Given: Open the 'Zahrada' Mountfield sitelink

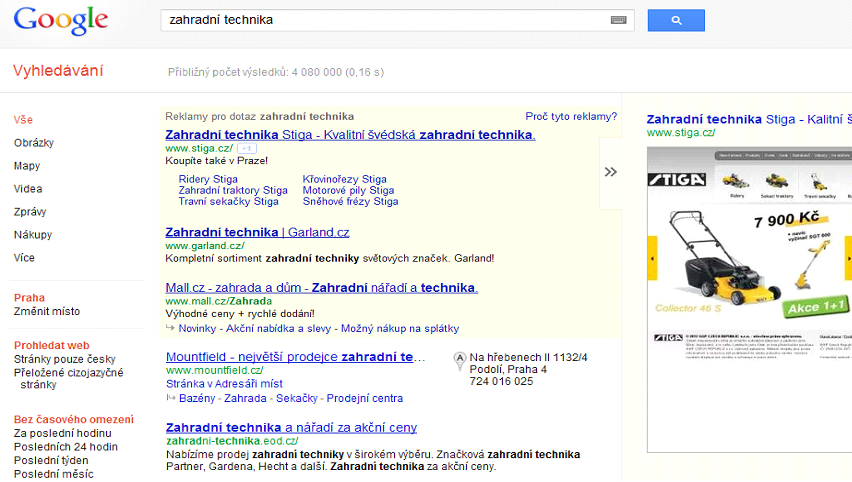Looking at the screenshot, I should (245, 398).
